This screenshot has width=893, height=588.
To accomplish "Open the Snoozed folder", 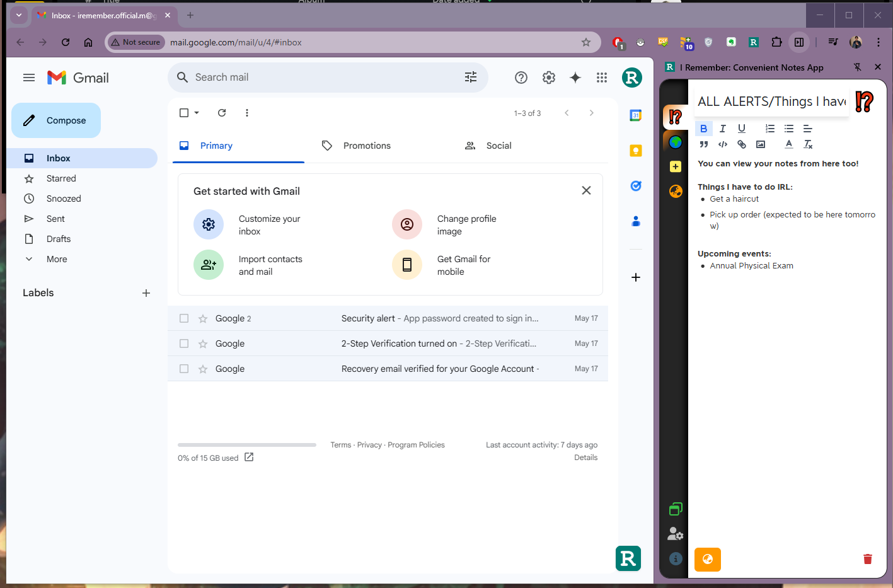I will [x=64, y=199].
